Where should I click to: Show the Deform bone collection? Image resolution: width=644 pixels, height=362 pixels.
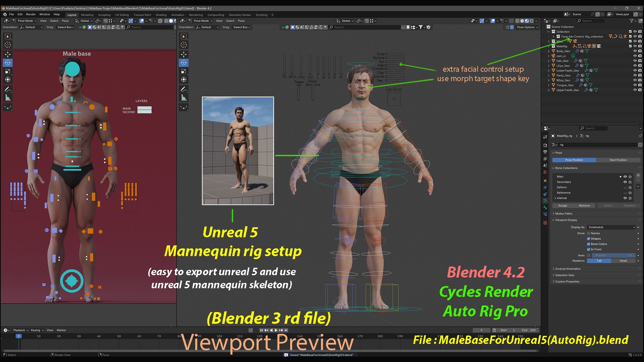coord(625,187)
